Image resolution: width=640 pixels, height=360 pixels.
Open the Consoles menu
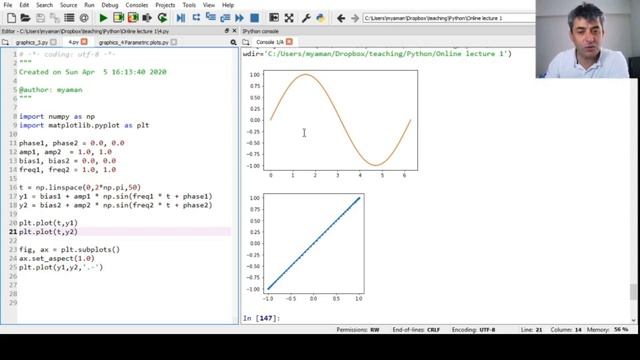point(137,5)
